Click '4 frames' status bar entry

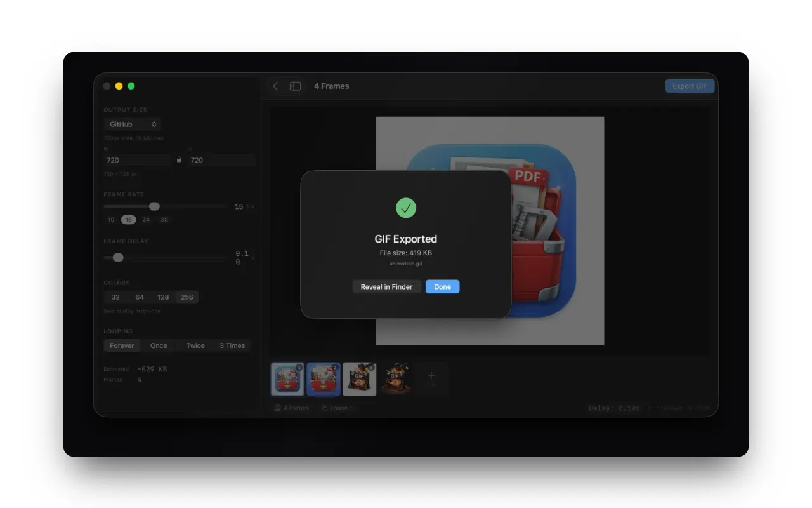[x=292, y=408]
